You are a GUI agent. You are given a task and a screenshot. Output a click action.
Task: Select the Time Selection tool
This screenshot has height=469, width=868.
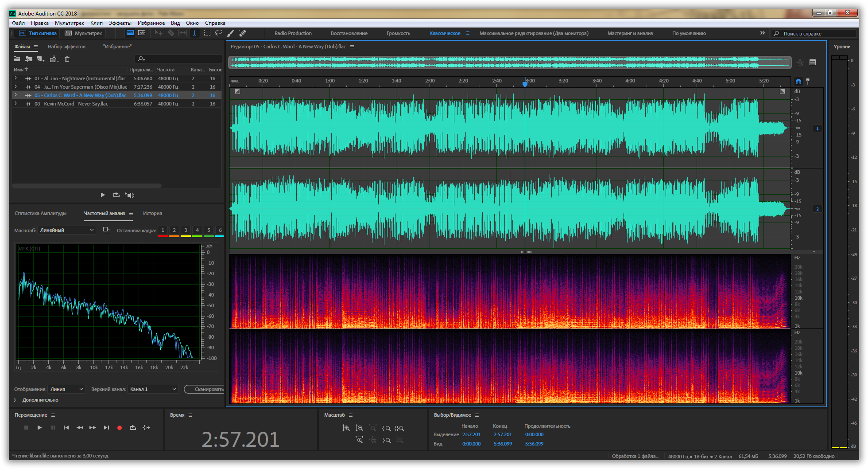[x=194, y=33]
